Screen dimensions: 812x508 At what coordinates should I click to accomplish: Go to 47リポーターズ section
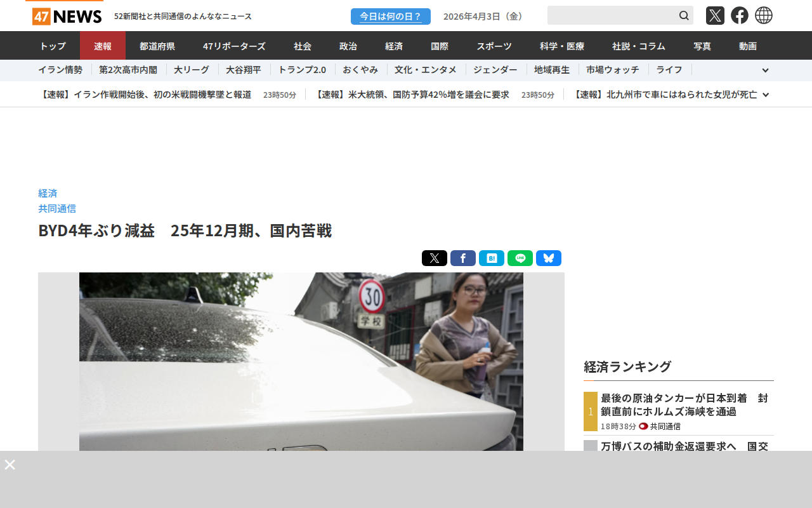click(234, 46)
